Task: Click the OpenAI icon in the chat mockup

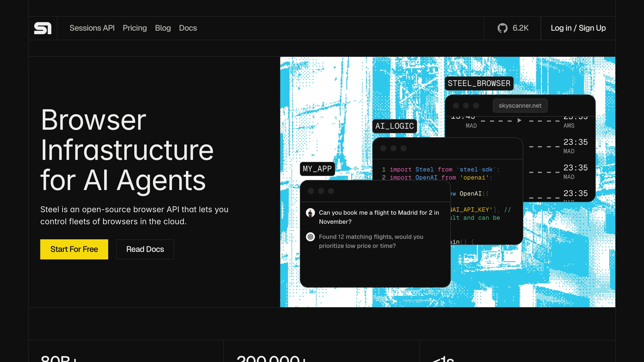Action: pyautogui.click(x=310, y=237)
